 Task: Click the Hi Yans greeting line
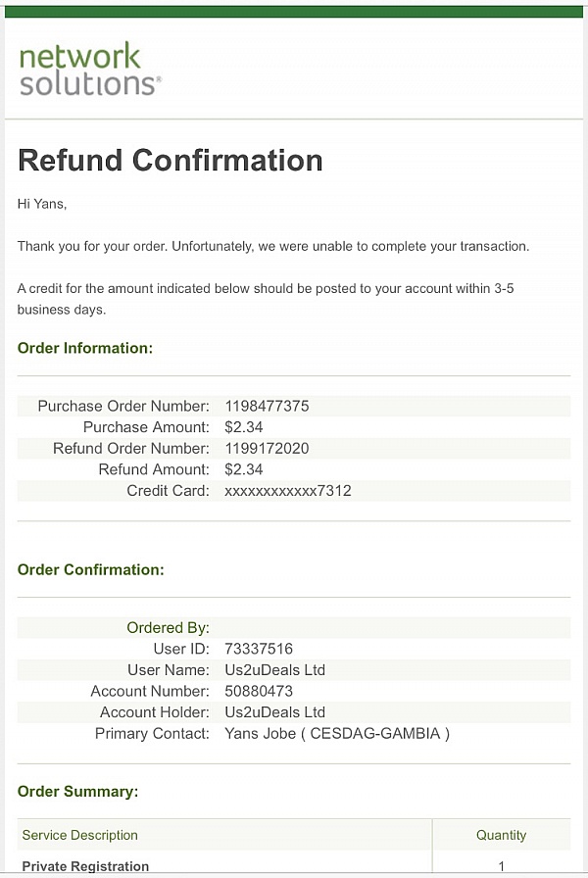42,205
